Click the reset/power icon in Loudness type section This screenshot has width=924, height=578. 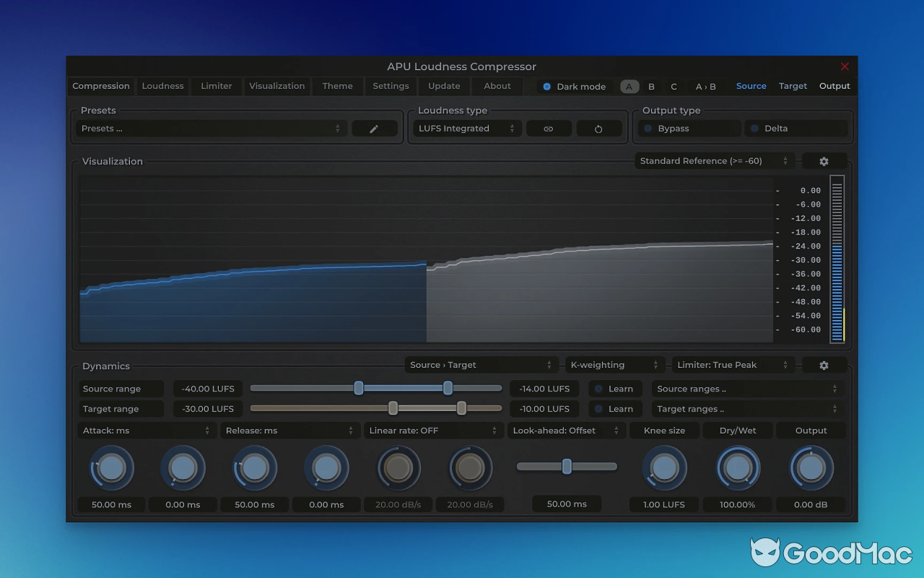click(x=598, y=128)
